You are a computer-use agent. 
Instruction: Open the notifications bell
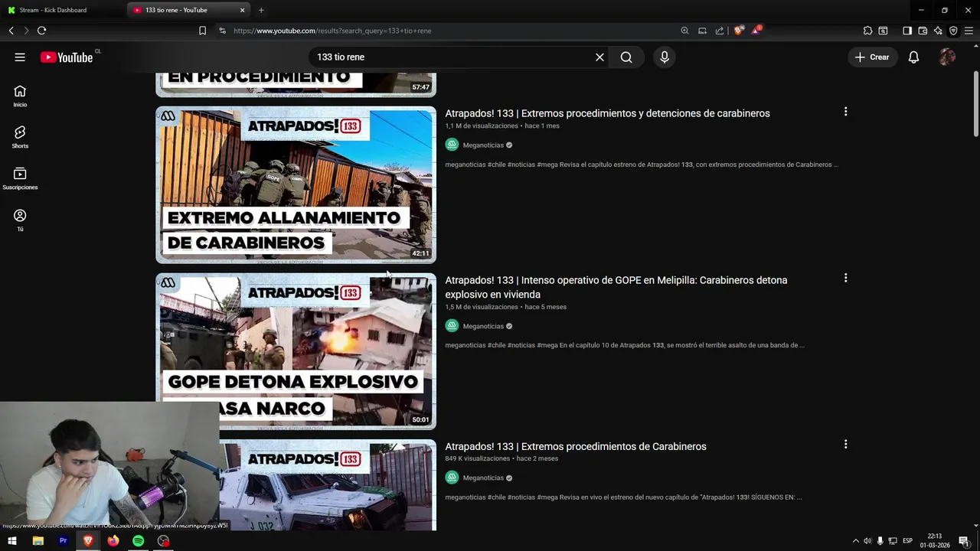point(913,57)
